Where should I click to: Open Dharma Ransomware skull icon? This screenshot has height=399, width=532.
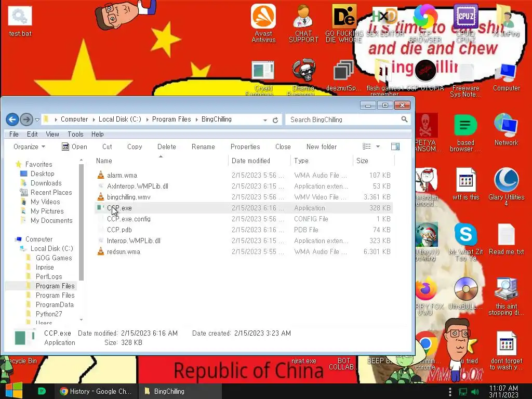(303, 77)
